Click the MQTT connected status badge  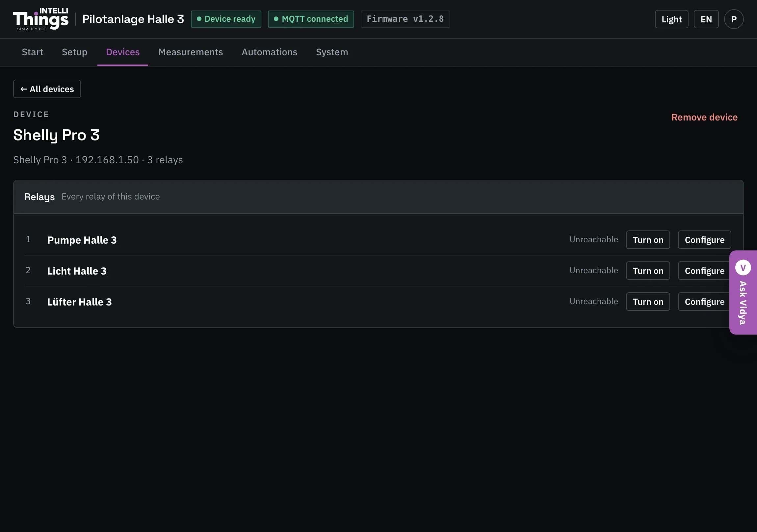(311, 19)
